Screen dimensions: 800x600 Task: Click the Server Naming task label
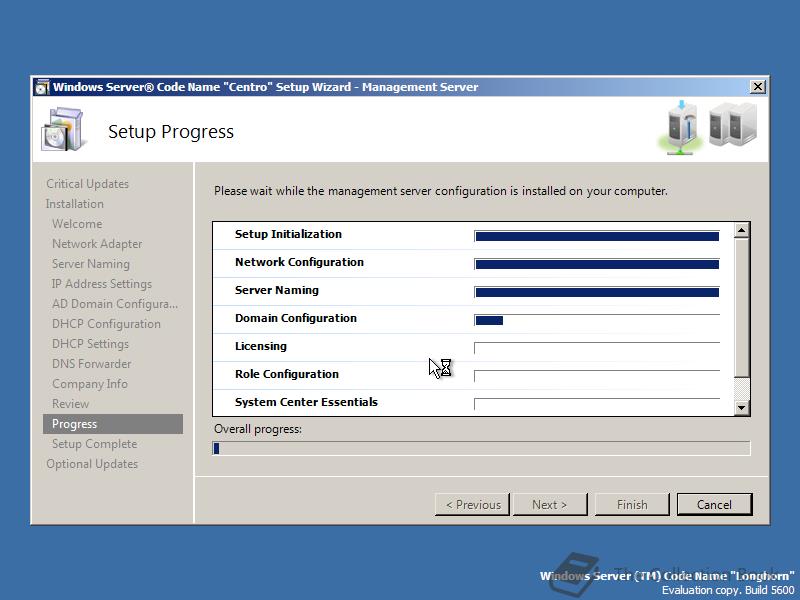click(x=277, y=290)
